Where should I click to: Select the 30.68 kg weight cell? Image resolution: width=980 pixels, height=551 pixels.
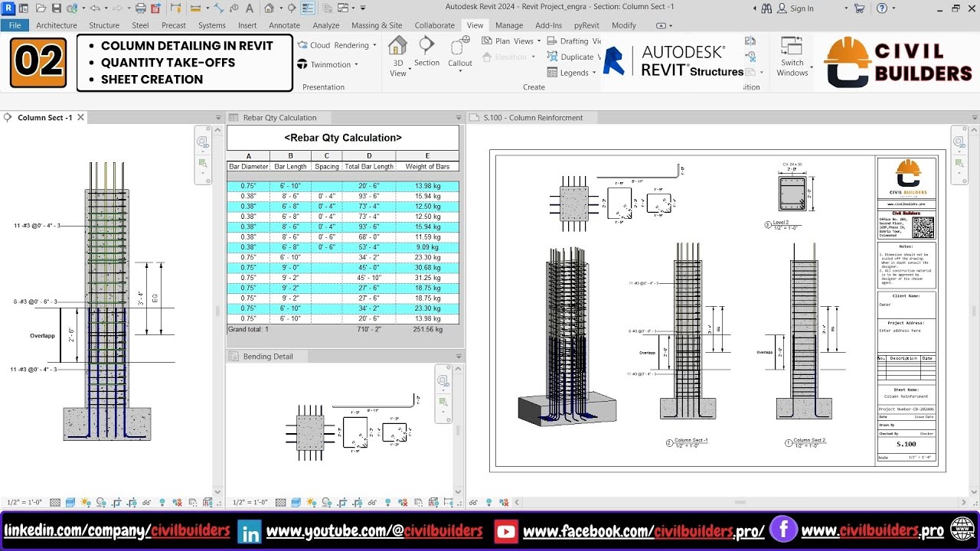pyautogui.click(x=427, y=268)
